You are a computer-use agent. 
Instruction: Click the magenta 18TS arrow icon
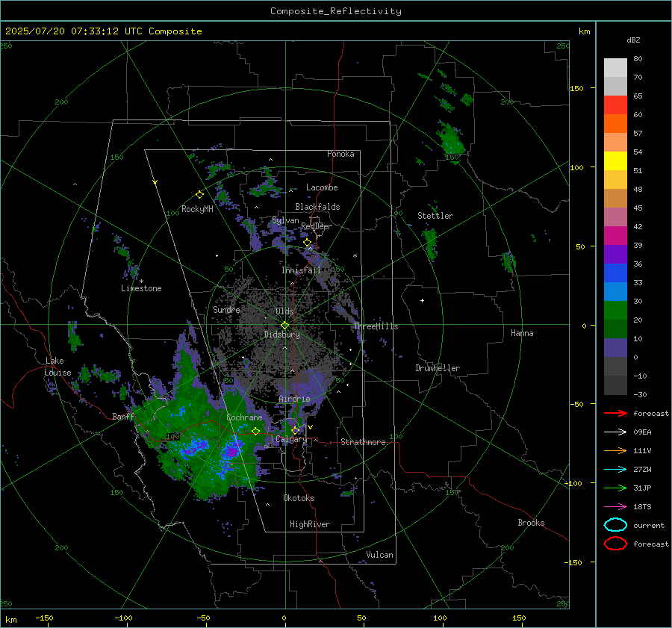tap(615, 507)
